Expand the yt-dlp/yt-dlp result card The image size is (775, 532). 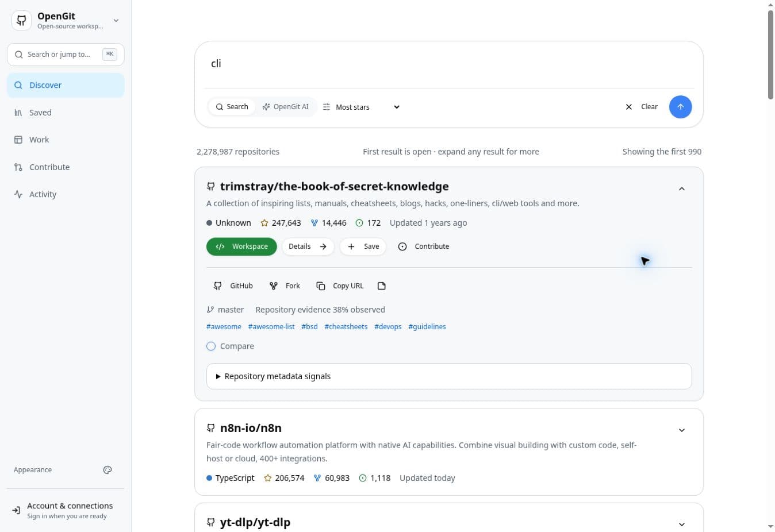point(682,525)
